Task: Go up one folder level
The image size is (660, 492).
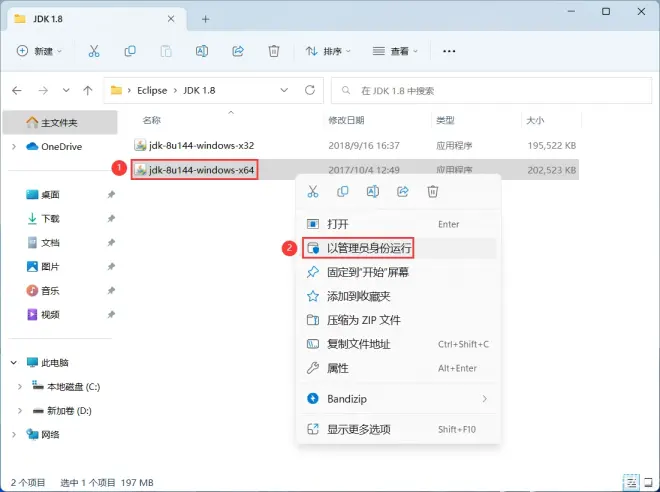Action: tap(88, 90)
